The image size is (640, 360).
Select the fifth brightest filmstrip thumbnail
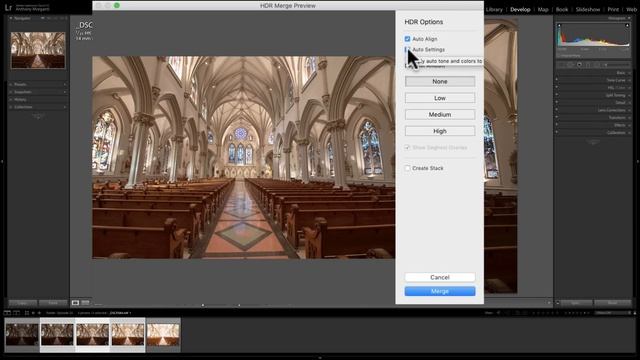pyautogui.click(x=163, y=334)
